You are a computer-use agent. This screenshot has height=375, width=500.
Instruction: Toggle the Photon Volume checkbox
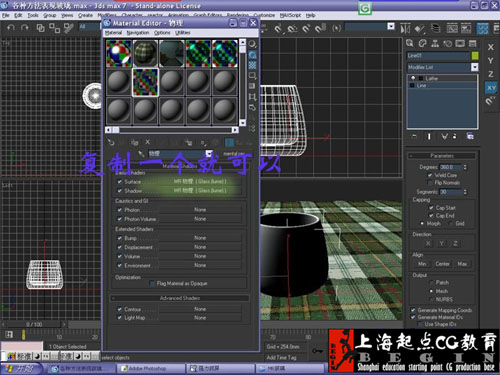[119, 219]
